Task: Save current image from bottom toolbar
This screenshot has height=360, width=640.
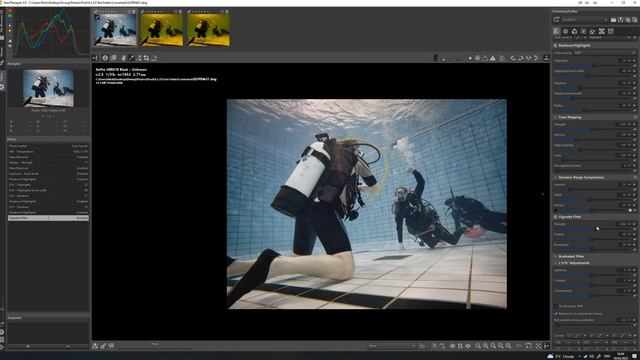Action: [x=95, y=346]
